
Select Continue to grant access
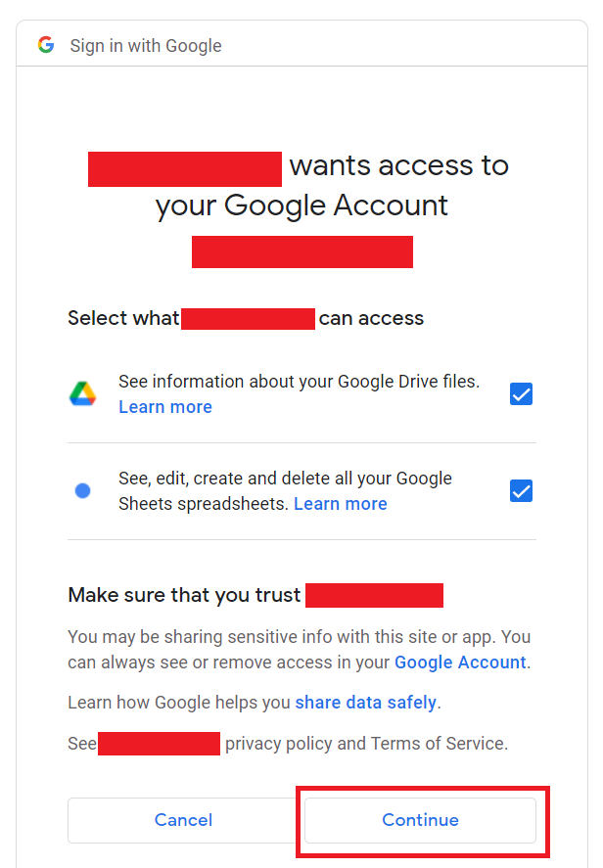[x=420, y=820]
